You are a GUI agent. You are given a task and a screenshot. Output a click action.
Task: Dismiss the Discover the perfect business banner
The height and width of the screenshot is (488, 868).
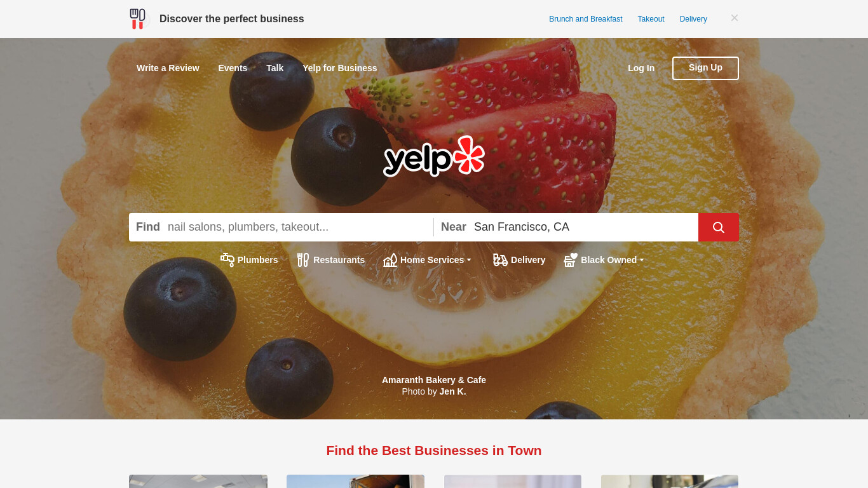tap(734, 18)
